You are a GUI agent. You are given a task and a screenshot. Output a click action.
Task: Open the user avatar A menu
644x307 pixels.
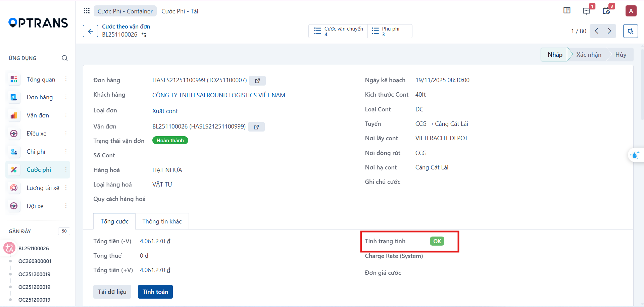pyautogui.click(x=631, y=11)
